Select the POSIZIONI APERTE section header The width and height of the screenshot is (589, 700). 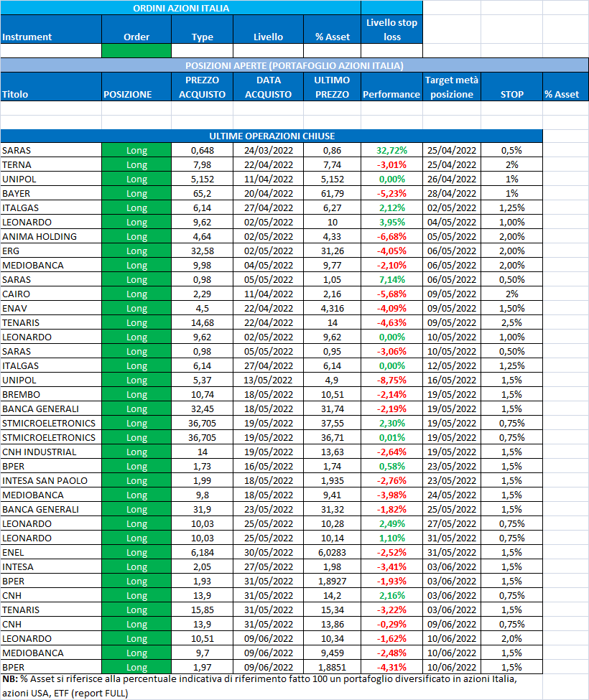pos(294,65)
